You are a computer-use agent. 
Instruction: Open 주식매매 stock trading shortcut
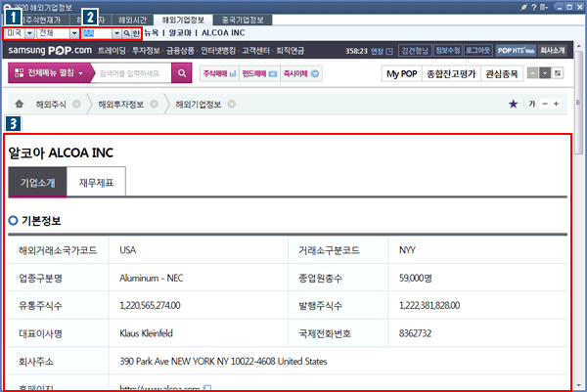(219, 73)
